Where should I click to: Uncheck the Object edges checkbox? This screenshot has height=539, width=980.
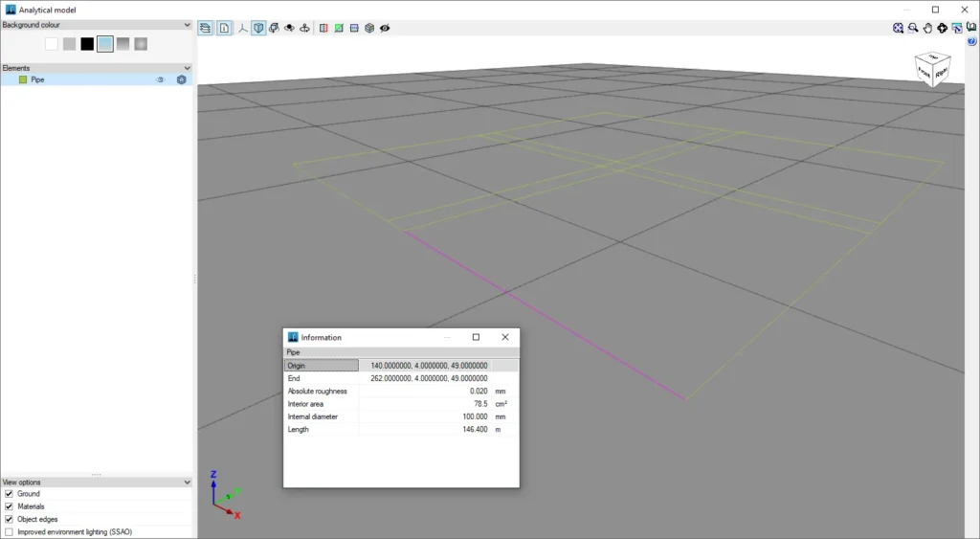tap(9, 519)
